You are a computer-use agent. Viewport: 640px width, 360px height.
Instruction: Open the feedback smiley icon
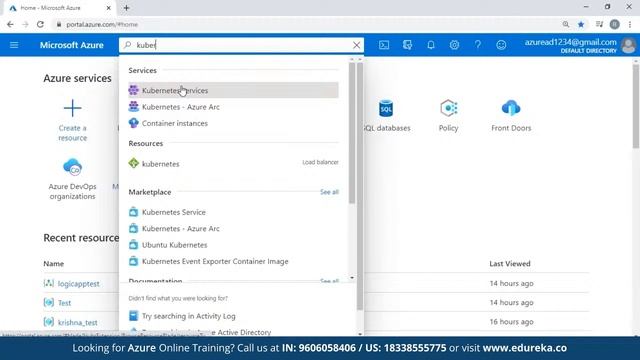point(501,45)
